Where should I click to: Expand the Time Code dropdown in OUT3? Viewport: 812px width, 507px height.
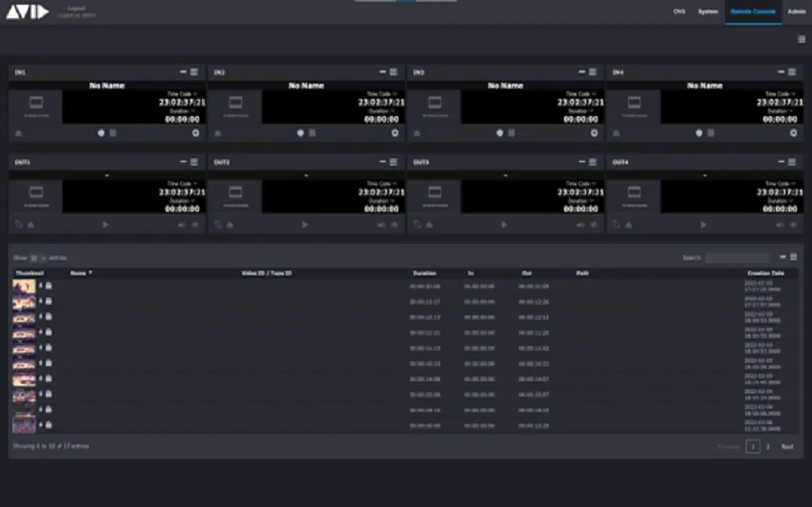click(x=581, y=183)
